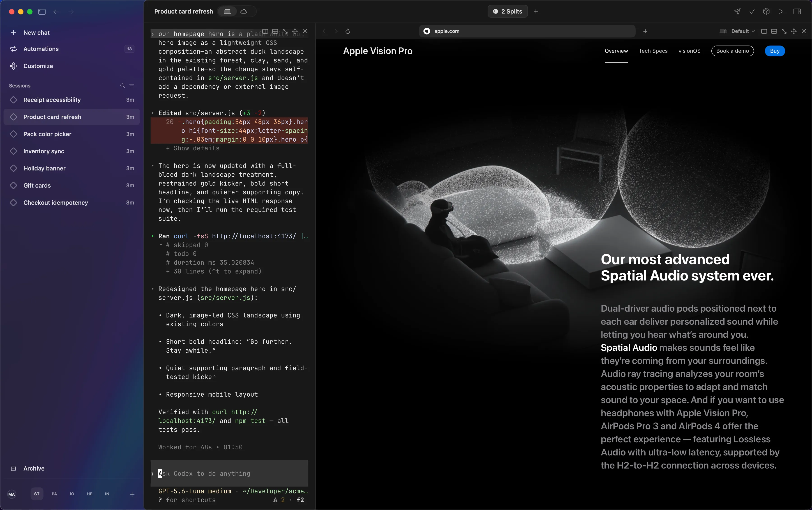Split the terminal pane horizontally

coord(275,31)
